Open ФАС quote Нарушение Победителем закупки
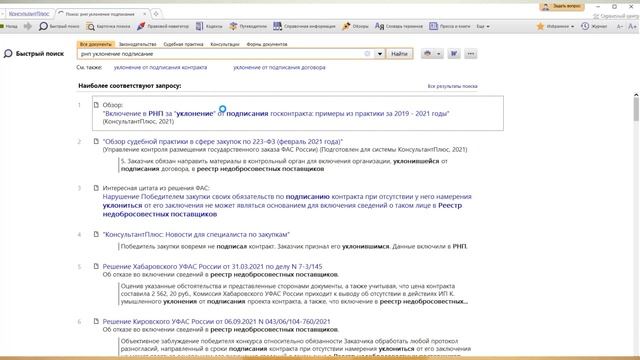This screenshot has width=640, height=360. tap(287, 205)
